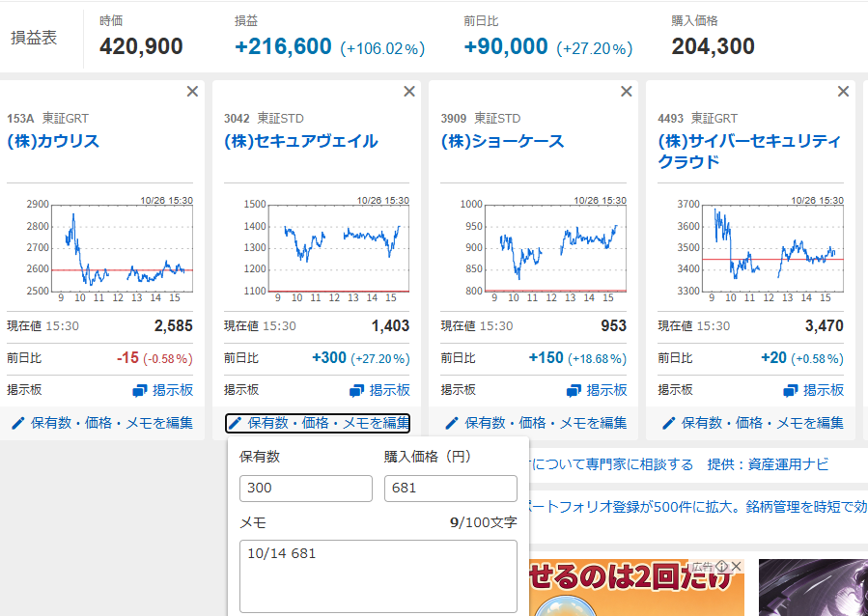Viewport: 868px width, 616px height.
Task: Click サイバーセキュリティクラウド current price 3,470
Action: (x=825, y=326)
